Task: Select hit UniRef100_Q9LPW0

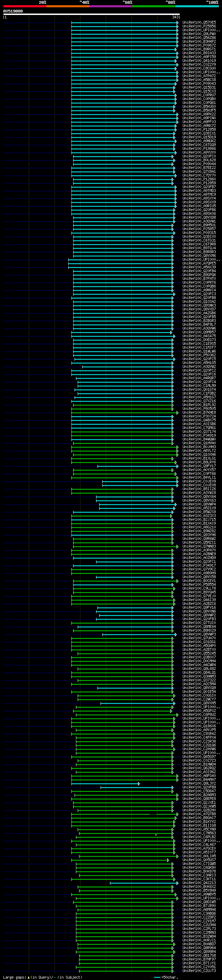Action: click(199, 34)
